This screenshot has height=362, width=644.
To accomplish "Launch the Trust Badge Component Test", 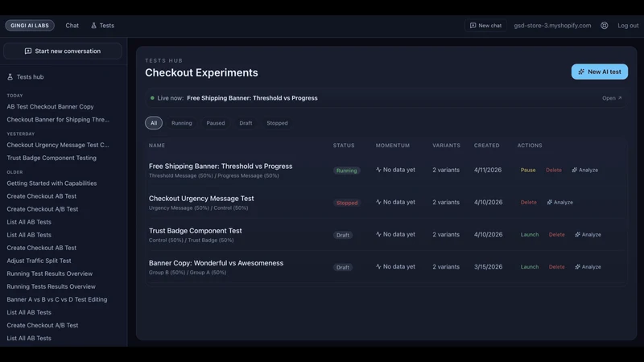I will click(x=530, y=235).
